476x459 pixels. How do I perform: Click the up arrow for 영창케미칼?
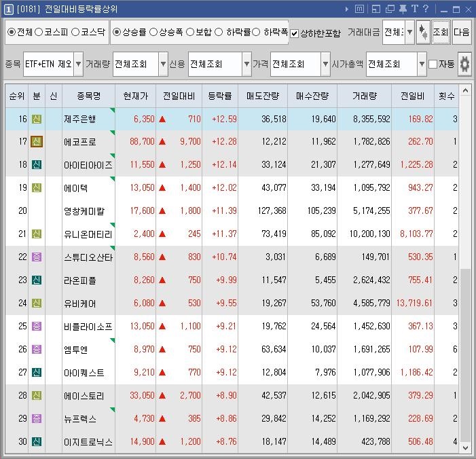tap(162, 210)
